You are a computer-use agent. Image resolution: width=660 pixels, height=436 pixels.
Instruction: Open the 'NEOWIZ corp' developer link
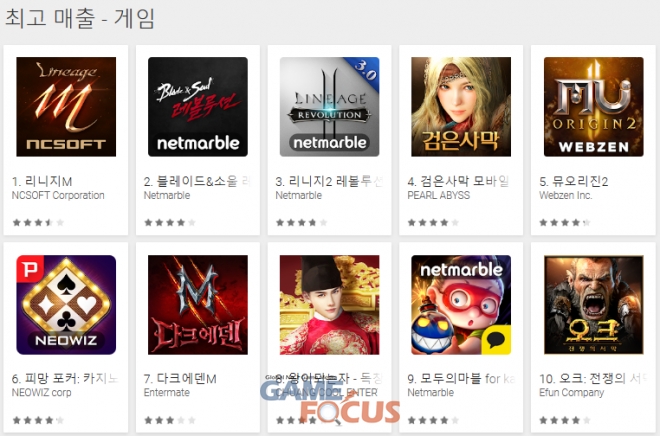(42, 393)
